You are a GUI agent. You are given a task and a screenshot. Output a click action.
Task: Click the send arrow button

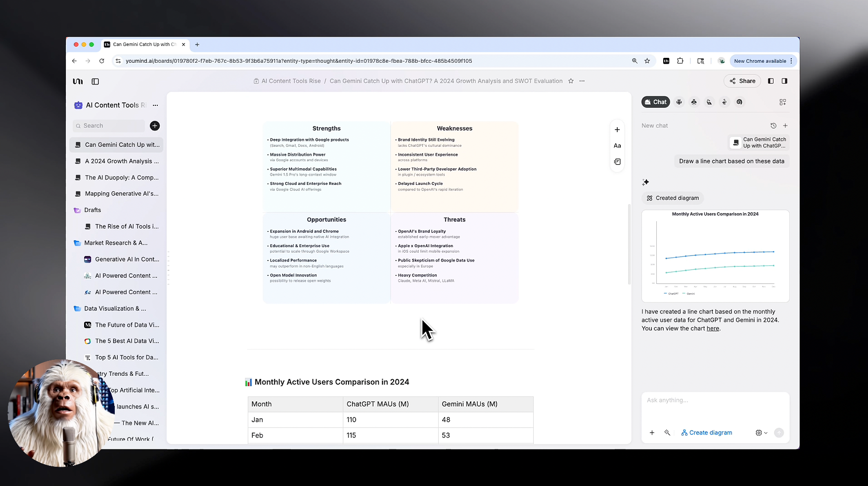(779, 433)
